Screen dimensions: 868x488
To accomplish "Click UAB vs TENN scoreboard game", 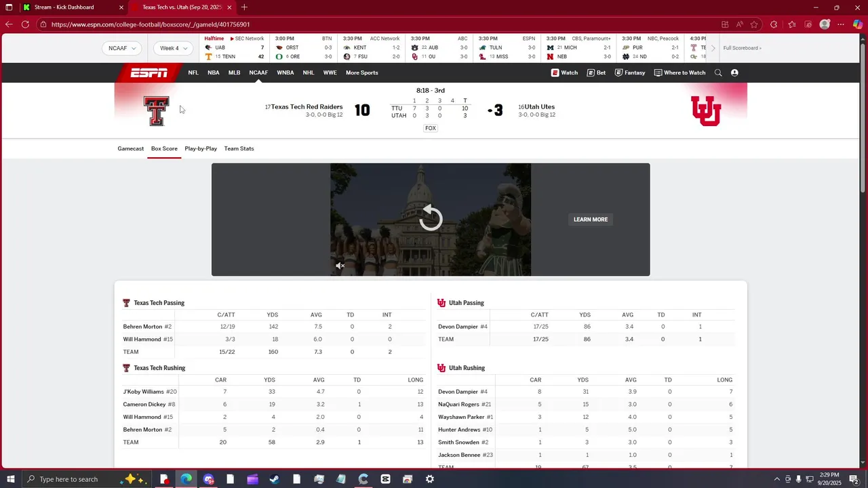I will pyautogui.click(x=234, y=48).
